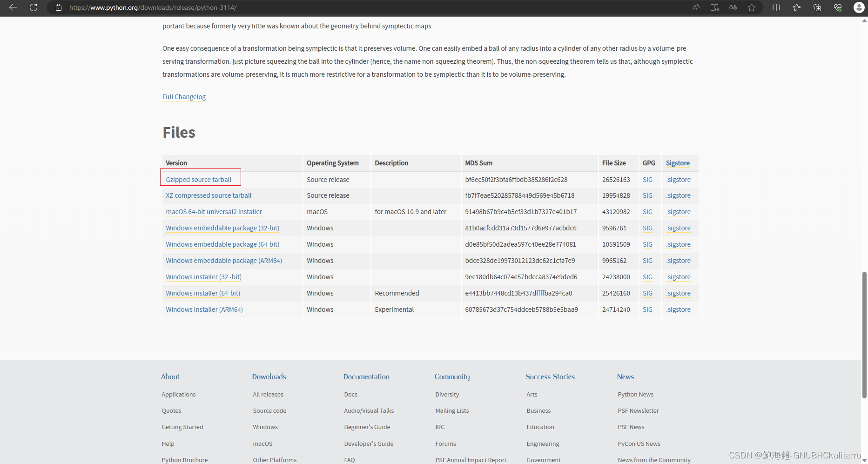Screen dimensions: 868x464
Task: Download Windows installer (32-bit)
Action: (x=203, y=277)
